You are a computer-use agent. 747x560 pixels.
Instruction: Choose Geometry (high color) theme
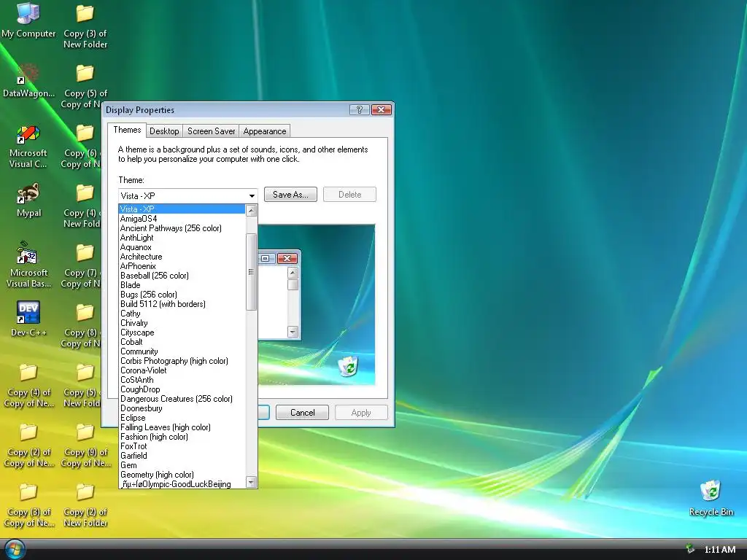pyautogui.click(x=182, y=475)
